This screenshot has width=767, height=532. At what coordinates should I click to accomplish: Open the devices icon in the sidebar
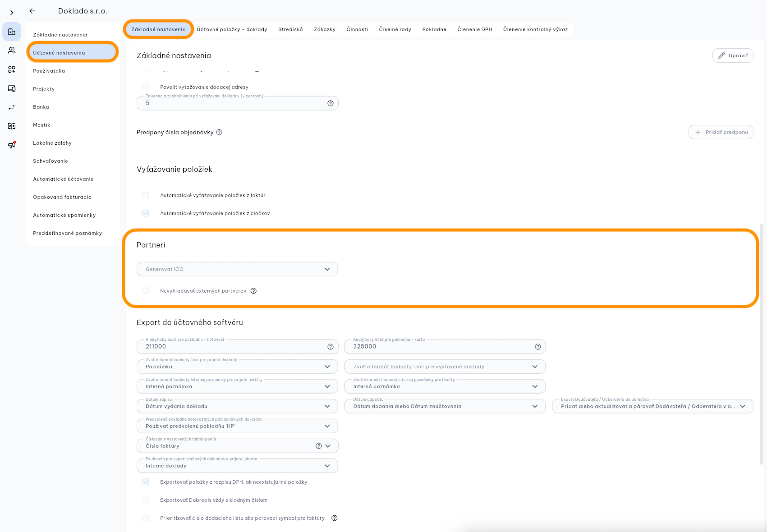[12, 88]
